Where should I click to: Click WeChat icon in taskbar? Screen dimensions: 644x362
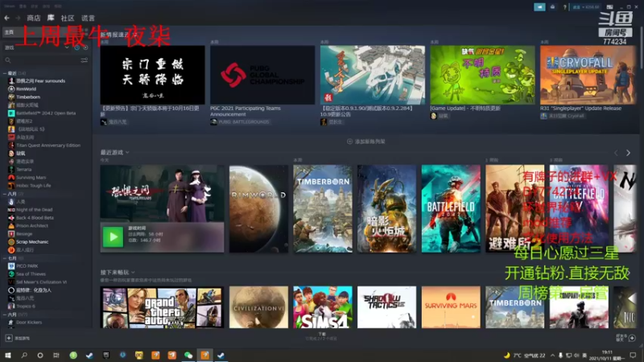tap(188, 355)
